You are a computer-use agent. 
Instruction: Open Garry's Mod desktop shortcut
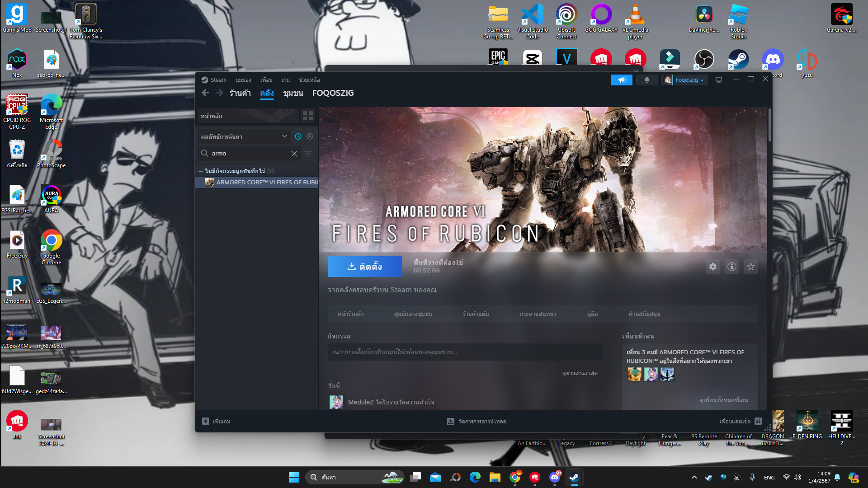(x=17, y=18)
